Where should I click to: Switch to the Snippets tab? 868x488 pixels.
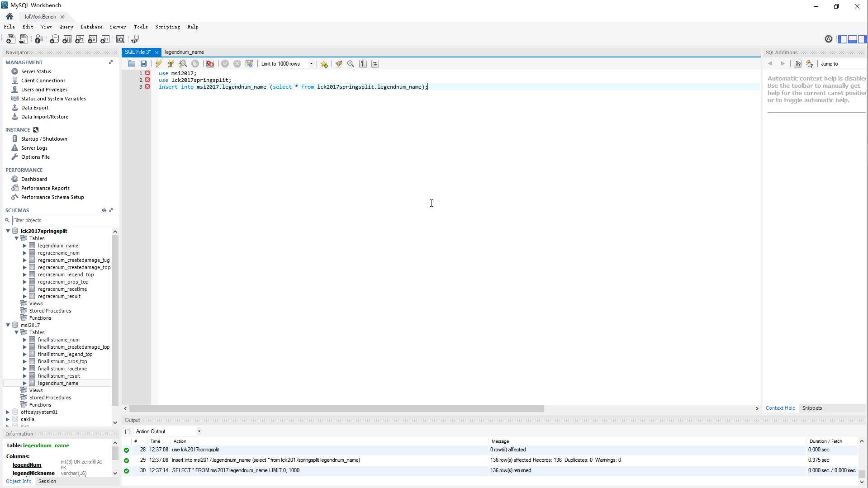[x=812, y=408]
